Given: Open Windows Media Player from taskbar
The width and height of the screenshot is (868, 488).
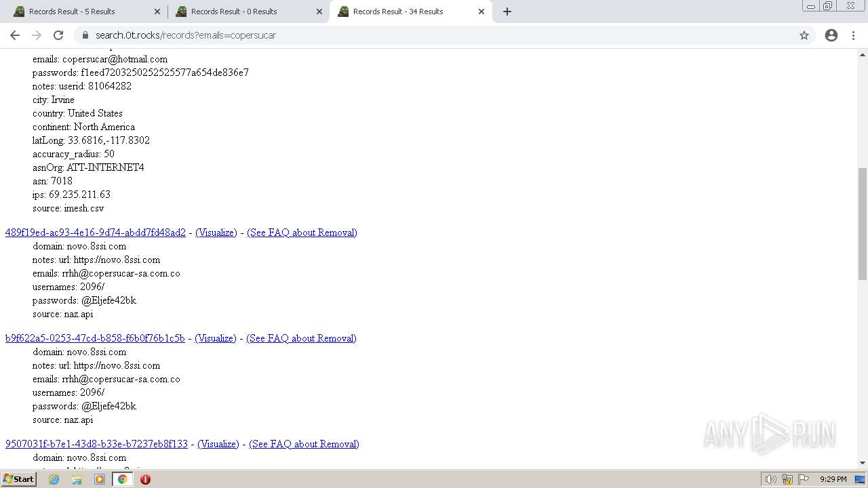Looking at the screenshot, I should [100, 479].
